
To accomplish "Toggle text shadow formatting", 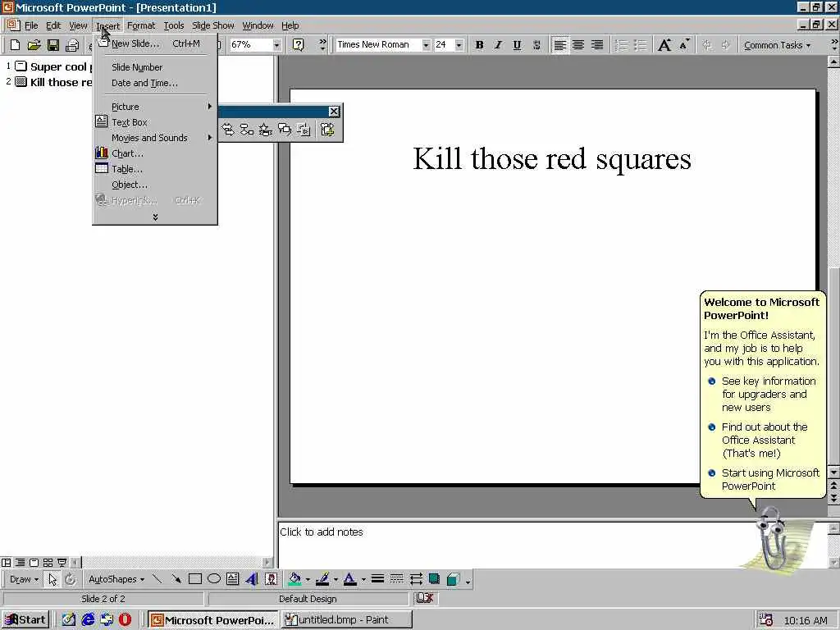I will (536, 45).
